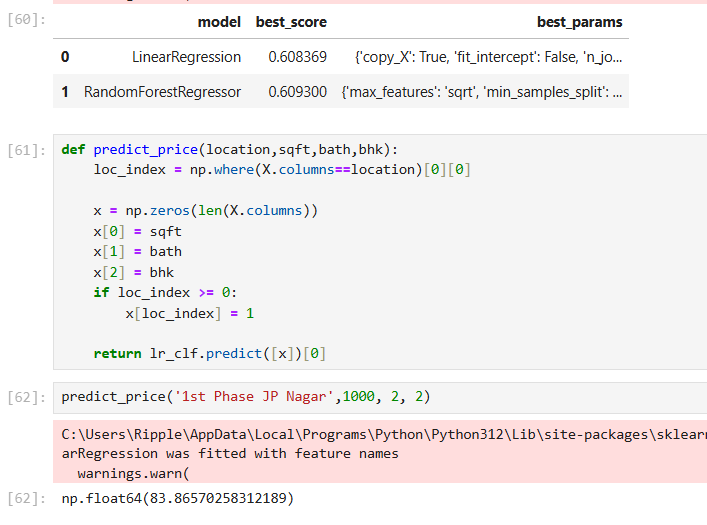Click the warning path line starting C:\Users\Ripple

point(384,434)
